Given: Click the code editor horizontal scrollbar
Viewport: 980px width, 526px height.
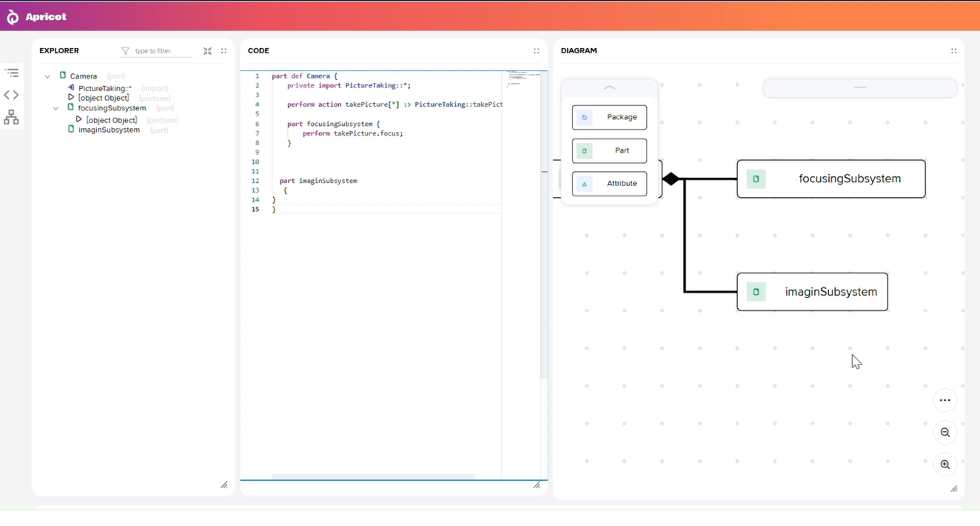Looking at the screenshot, I should 373,476.
